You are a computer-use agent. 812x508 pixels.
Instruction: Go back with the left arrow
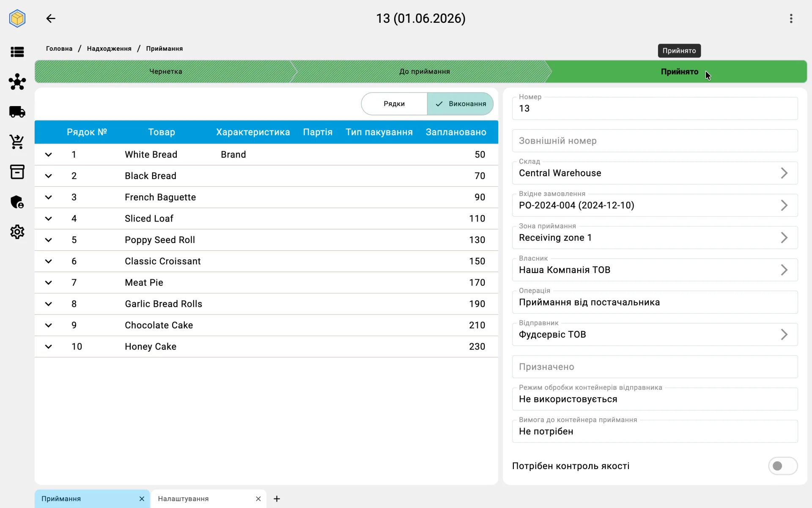point(51,19)
